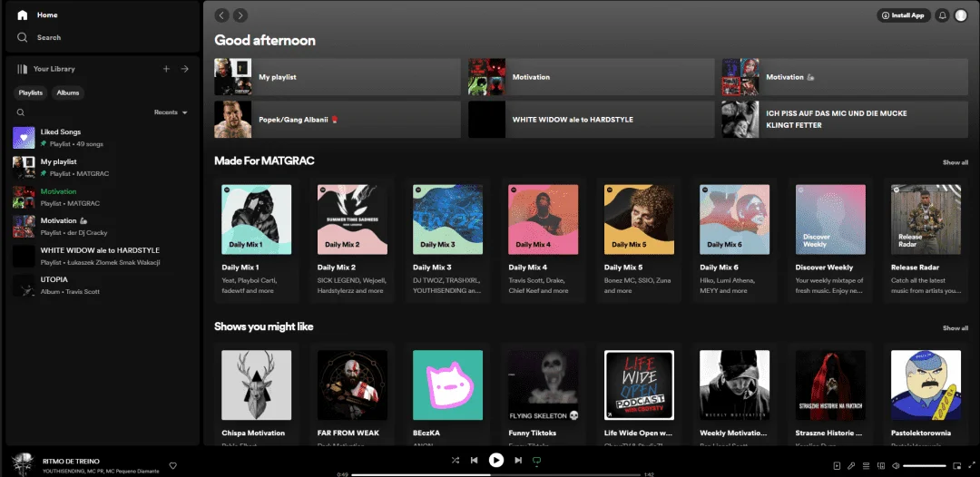
Task: Navigate forward with the right arrow
Action: tap(240, 15)
